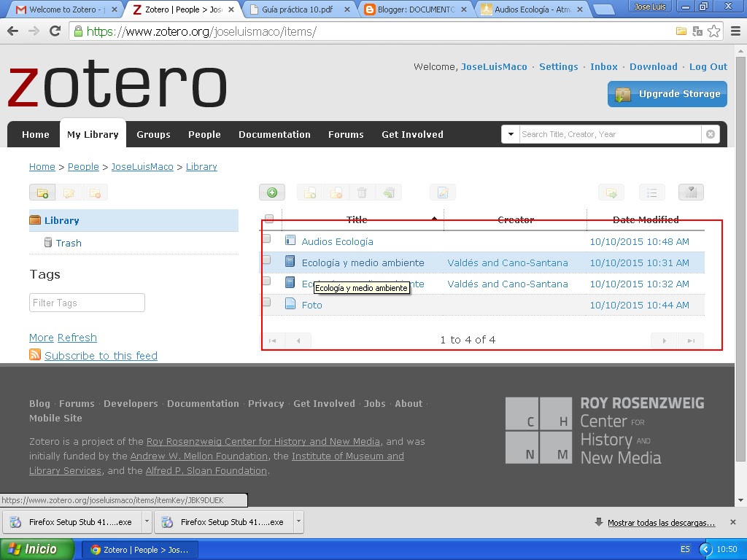Viewport: 747px width, 560px height.
Task: Expand the Firefox Setup download dropdown arrow
Action: [x=147, y=521]
